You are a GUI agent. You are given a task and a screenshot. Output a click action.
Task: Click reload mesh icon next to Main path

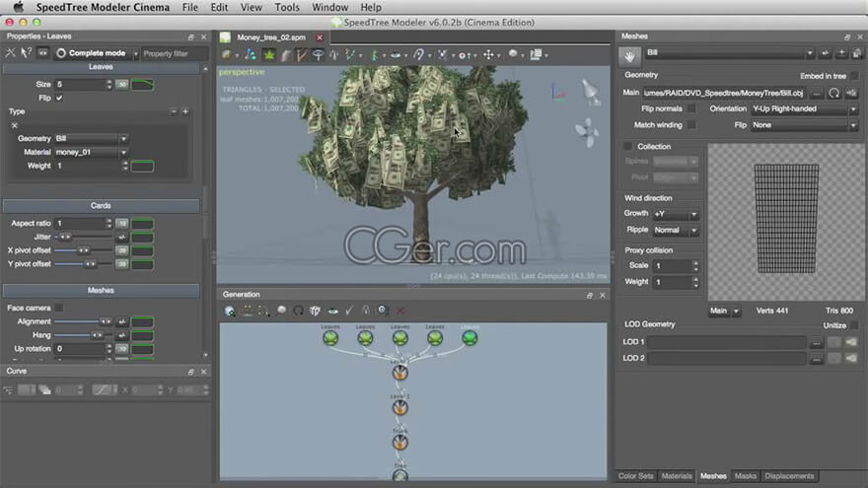[834, 93]
